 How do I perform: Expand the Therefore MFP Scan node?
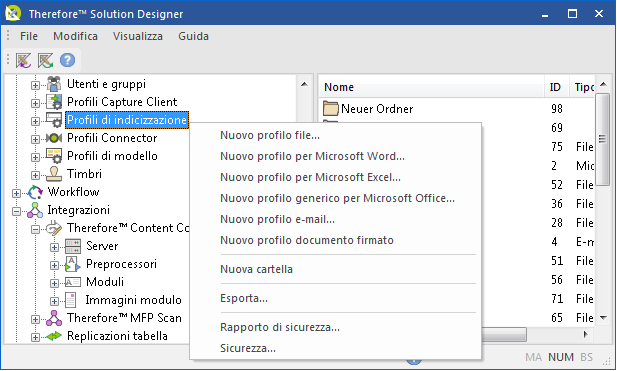pyautogui.click(x=35, y=319)
